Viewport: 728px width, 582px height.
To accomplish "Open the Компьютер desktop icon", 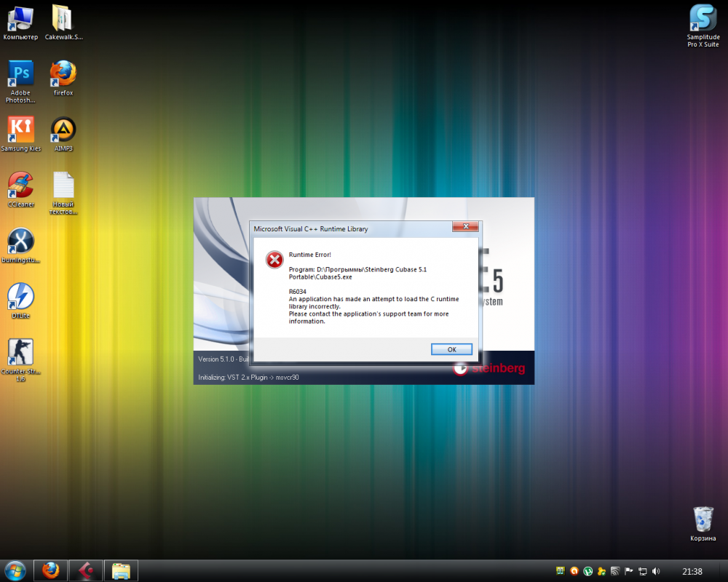I will coord(20,23).
